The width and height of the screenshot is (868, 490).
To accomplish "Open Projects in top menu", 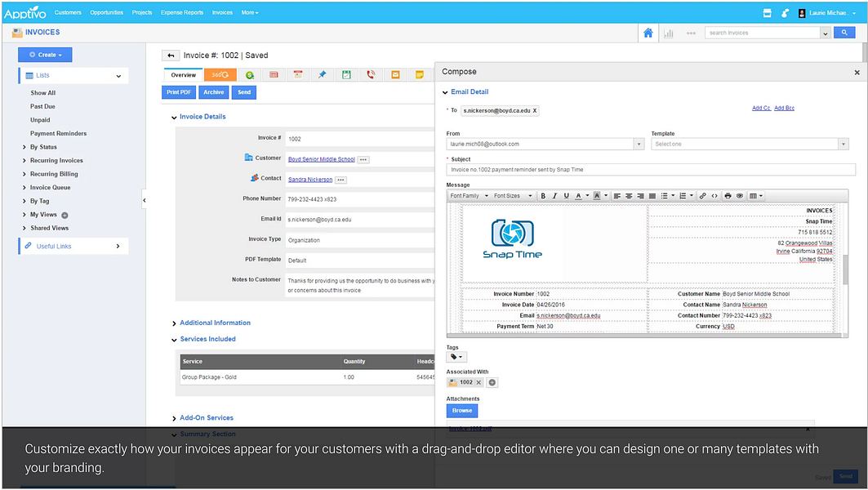I will pyautogui.click(x=142, y=12).
